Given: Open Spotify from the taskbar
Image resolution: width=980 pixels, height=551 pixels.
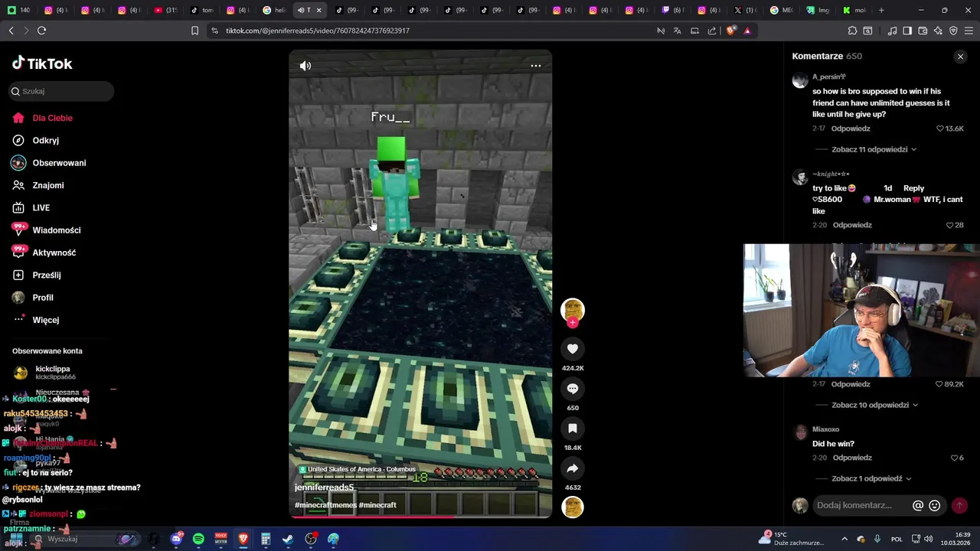Looking at the screenshot, I should pyautogui.click(x=198, y=540).
